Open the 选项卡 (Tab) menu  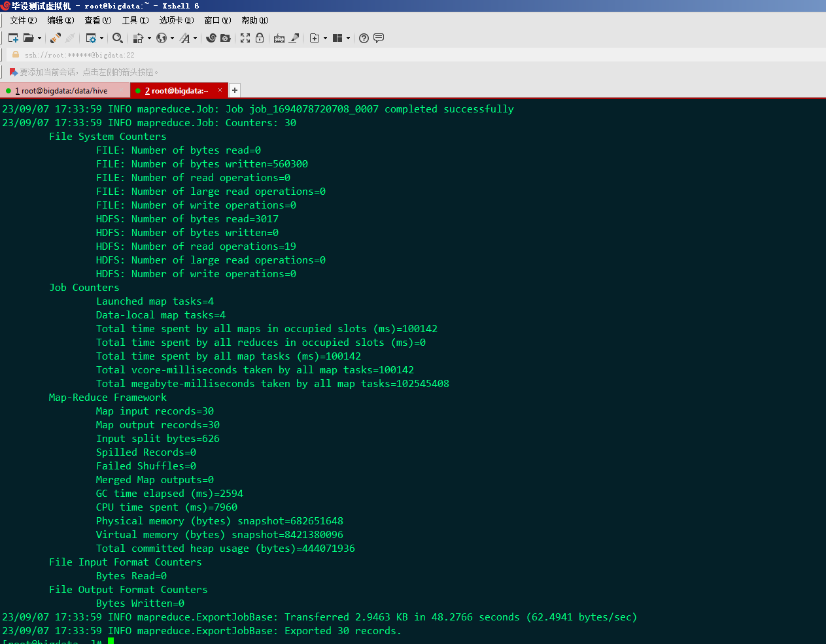177,20
